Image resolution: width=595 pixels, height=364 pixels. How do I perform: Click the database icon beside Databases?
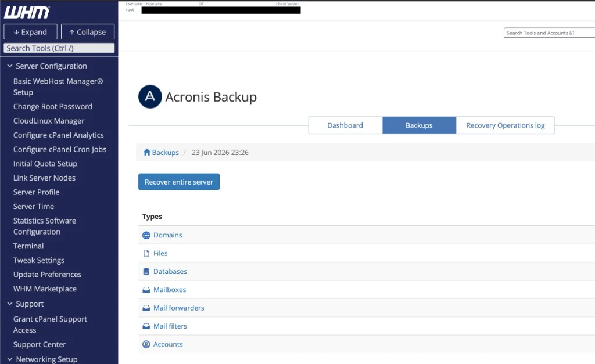(146, 272)
